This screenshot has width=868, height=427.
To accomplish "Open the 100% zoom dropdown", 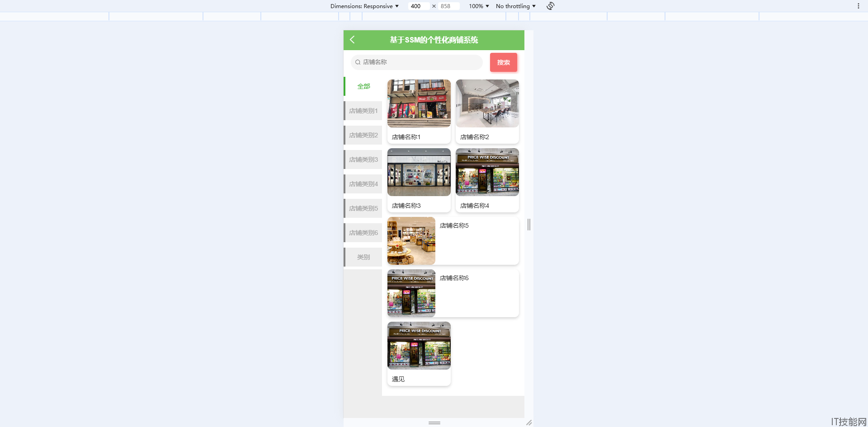I will (x=479, y=6).
